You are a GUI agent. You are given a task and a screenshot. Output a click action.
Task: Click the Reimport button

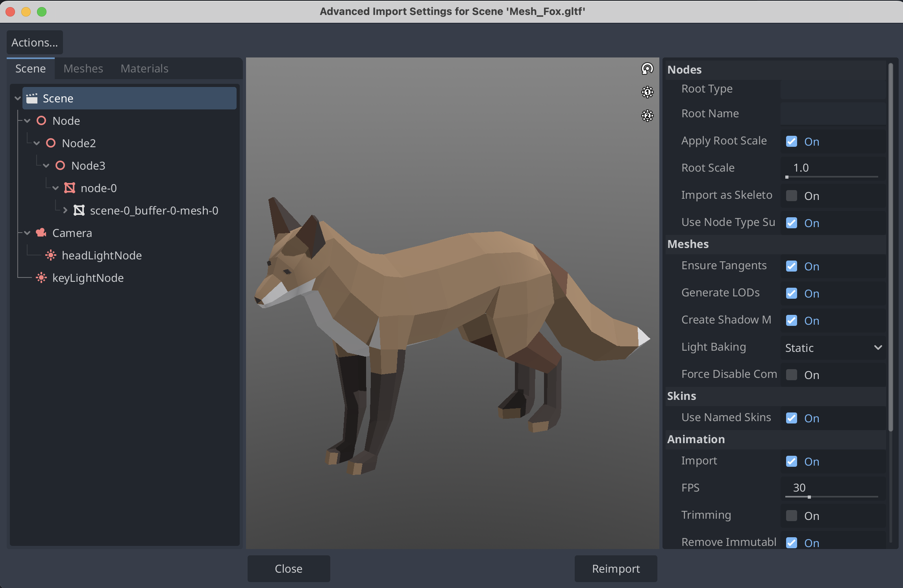coord(616,569)
